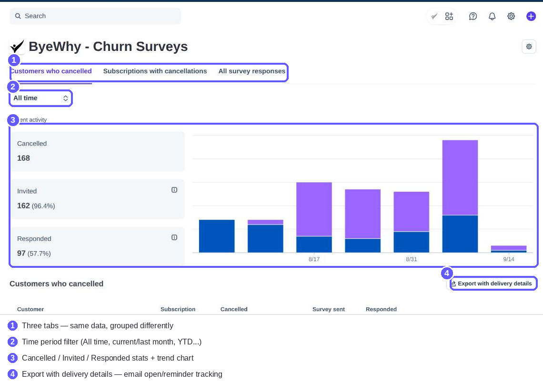Switch to Subscriptions with cancellations tab
Viewport: 543px width, 392px height.
pos(155,71)
